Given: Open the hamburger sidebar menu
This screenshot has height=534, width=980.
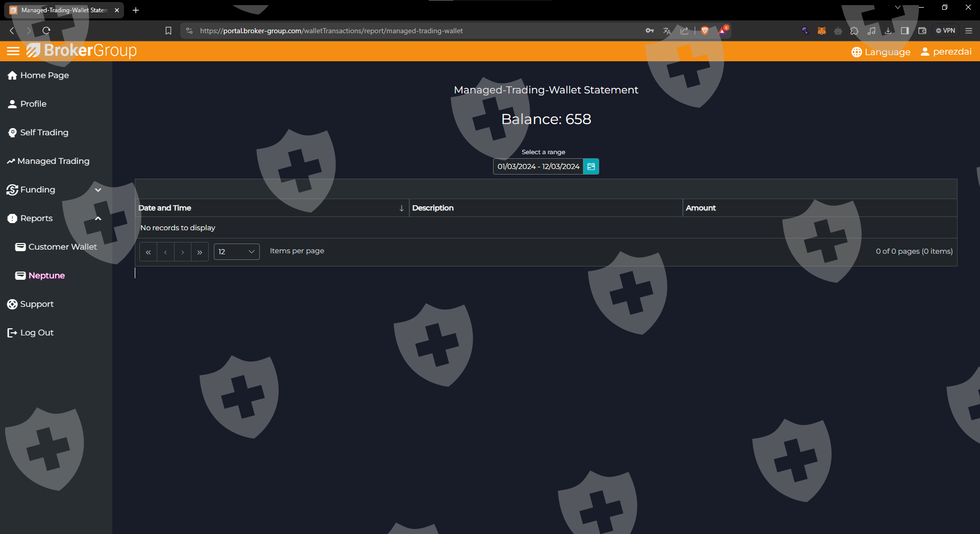Looking at the screenshot, I should (x=13, y=51).
